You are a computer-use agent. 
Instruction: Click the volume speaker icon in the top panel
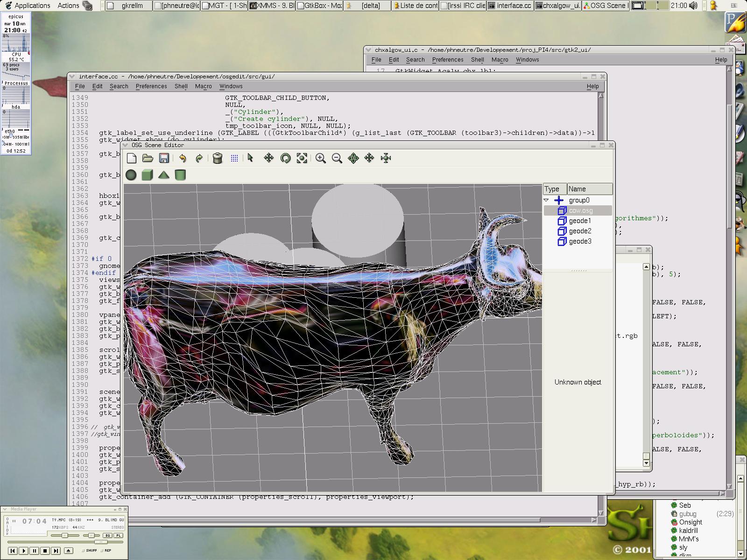(693, 6)
